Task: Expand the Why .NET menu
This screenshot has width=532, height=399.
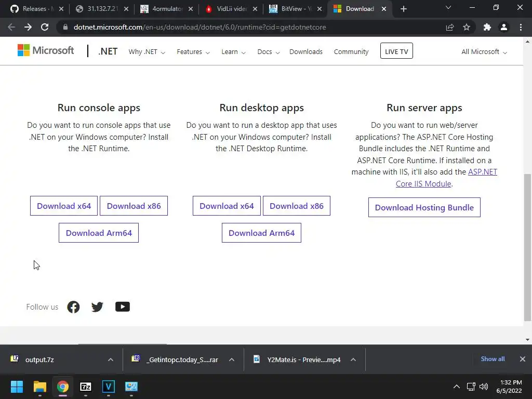Action: (147, 52)
